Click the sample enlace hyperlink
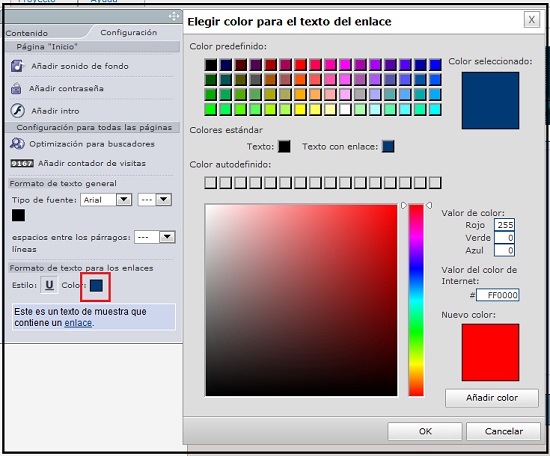The width and height of the screenshot is (550, 456). 78,323
